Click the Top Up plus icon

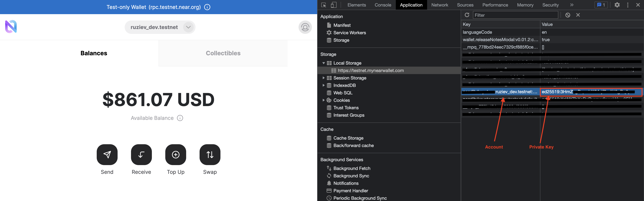tap(176, 154)
